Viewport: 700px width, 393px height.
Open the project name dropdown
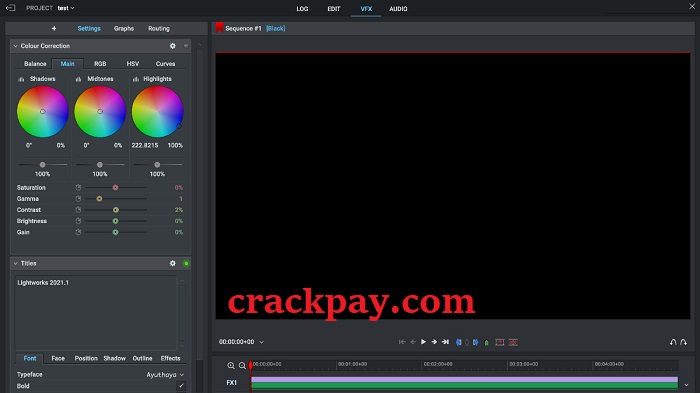point(66,8)
